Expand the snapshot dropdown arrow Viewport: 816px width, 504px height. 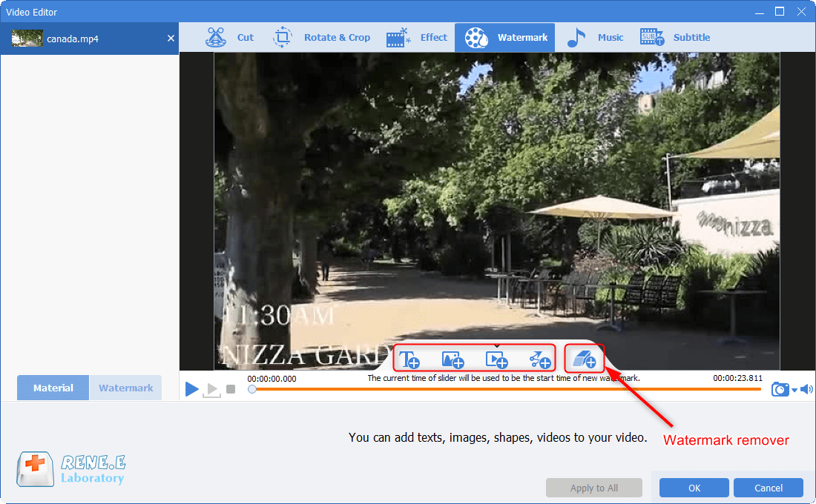[794, 390]
